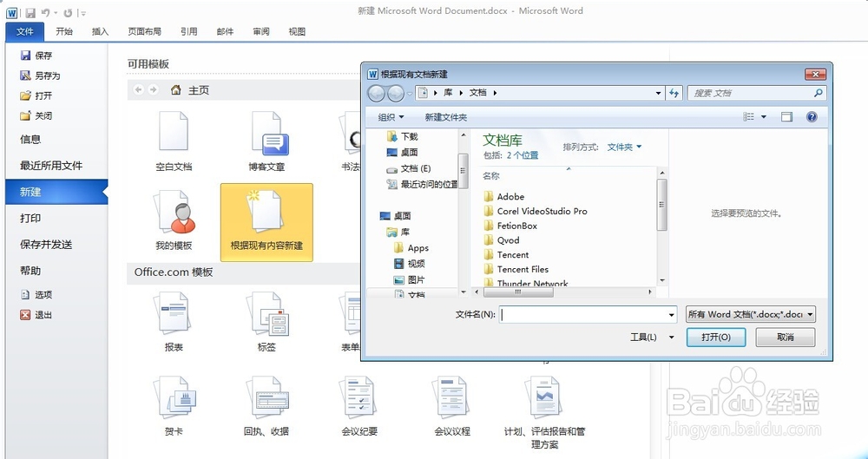Click the view mode icon in dialog toolbar
This screenshot has width=868, height=459.
tap(749, 117)
